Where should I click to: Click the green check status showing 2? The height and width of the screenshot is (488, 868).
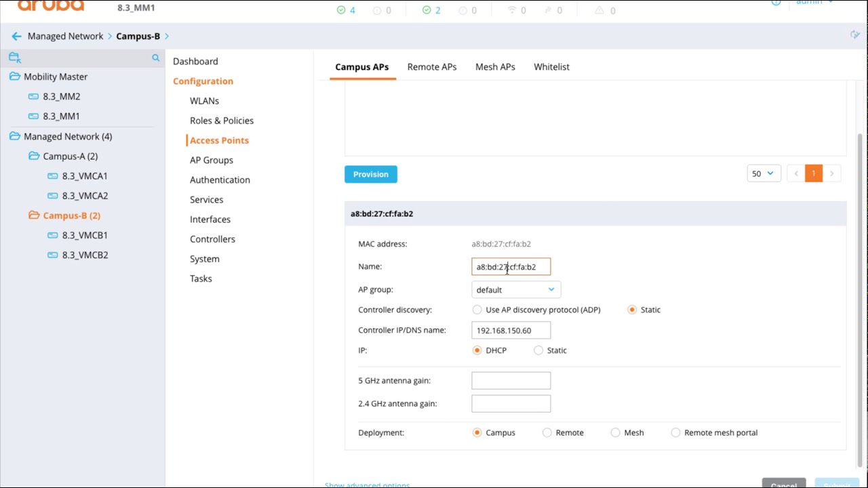[x=431, y=10]
